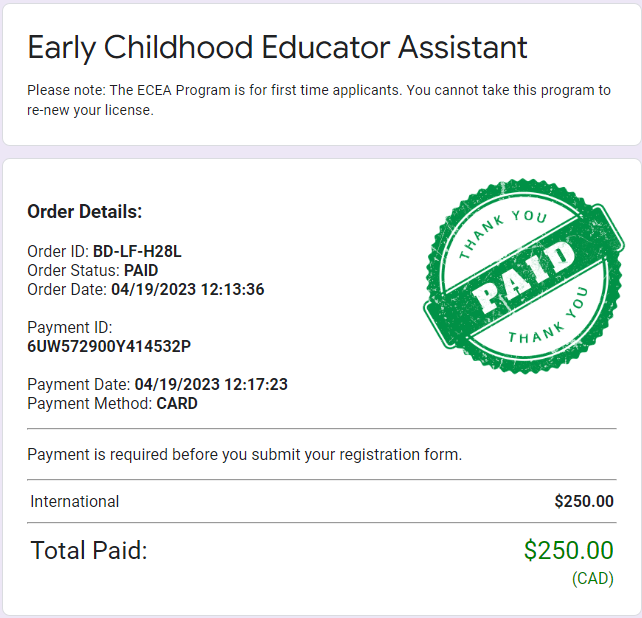
Task: Click the Order Details heading
Action: click(x=85, y=211)
